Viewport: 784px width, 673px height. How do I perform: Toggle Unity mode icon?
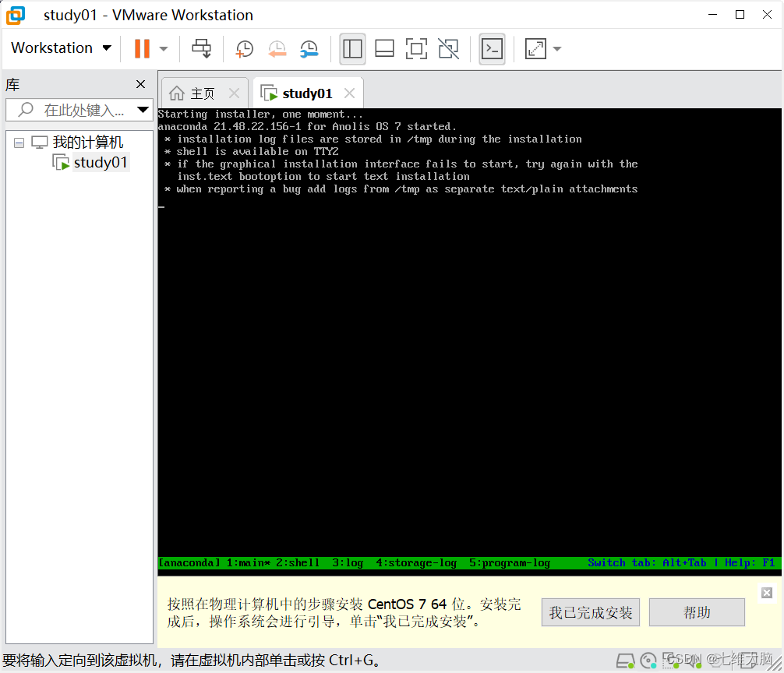[x=448, y=49]
